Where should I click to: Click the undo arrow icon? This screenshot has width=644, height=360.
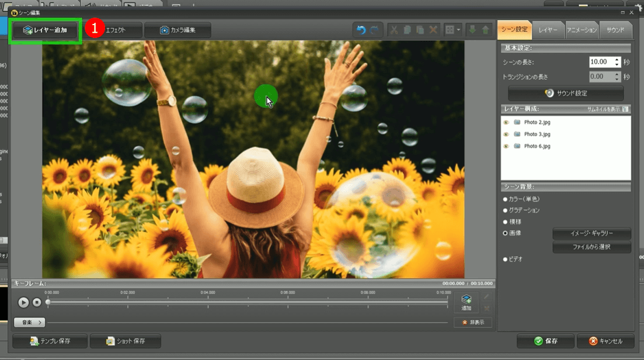(x=361, y=30)
